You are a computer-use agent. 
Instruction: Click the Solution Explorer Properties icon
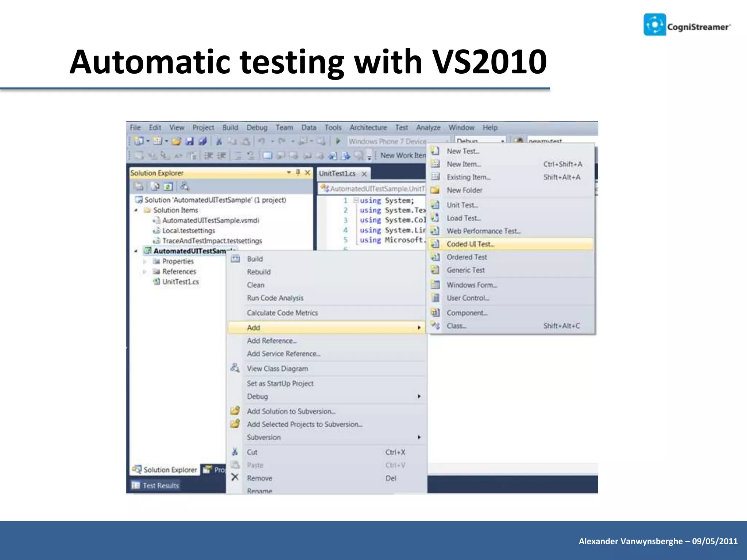click(x=138, y=187)
